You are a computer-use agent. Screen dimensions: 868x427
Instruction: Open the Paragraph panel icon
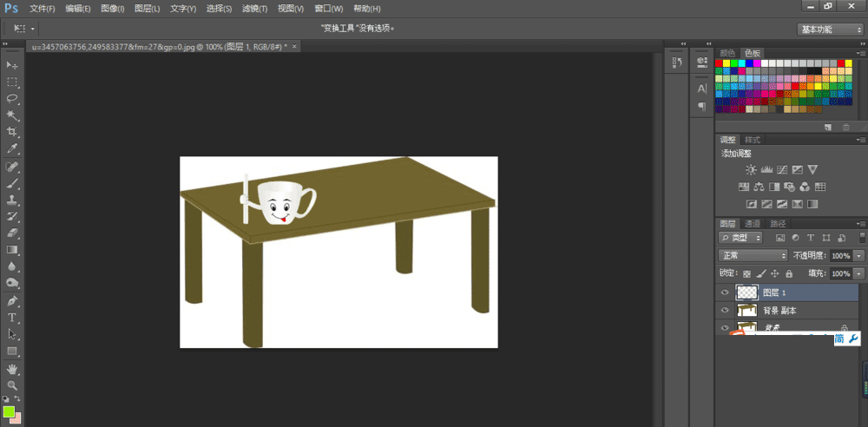[702, 106]
